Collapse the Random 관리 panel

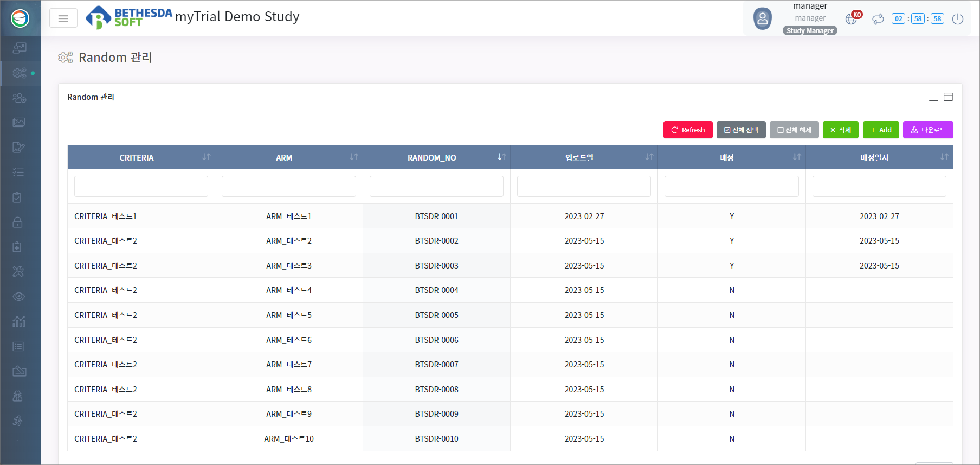point(933,98)
